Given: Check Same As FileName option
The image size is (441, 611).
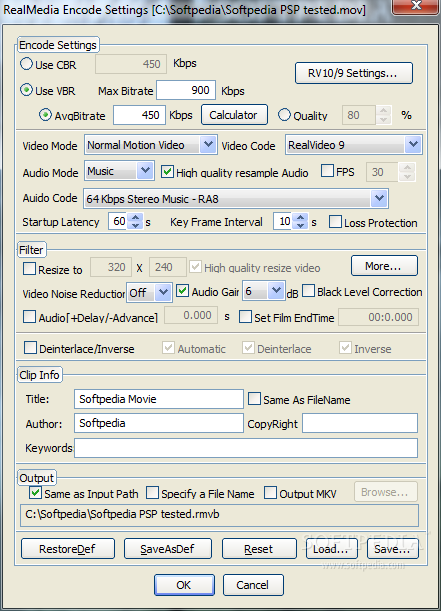Looking at the screenshot, I should tap(254, 399).
